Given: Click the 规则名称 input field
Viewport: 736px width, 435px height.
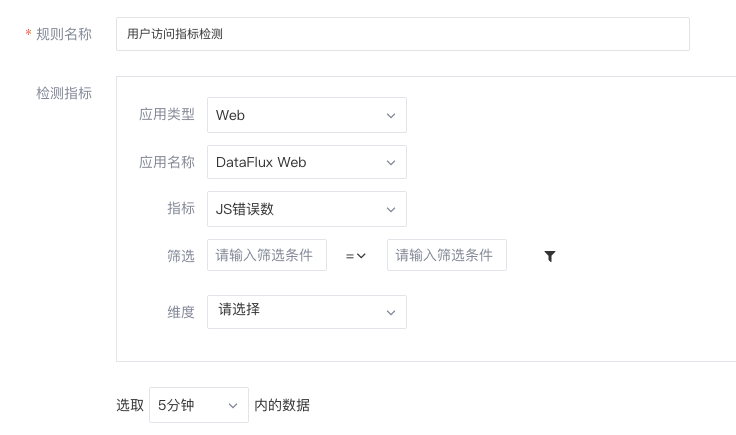Looking at the screenshot, I should coord(403,34).
